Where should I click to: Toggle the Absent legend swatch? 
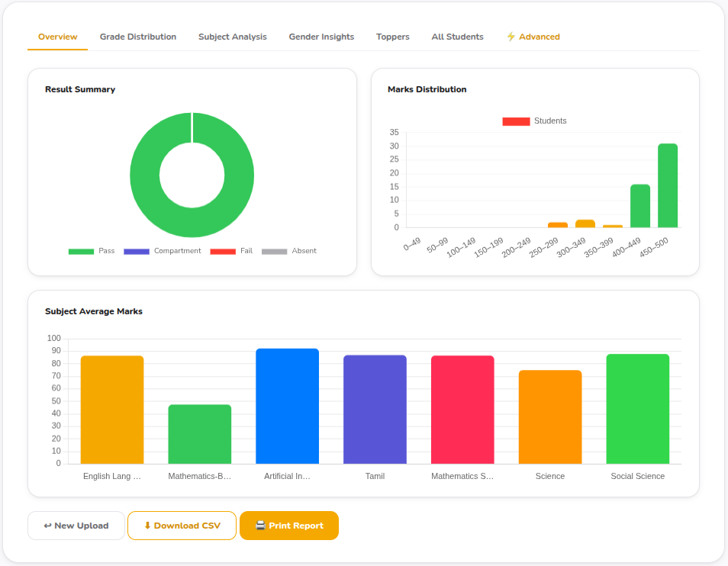tap(275, 252)
